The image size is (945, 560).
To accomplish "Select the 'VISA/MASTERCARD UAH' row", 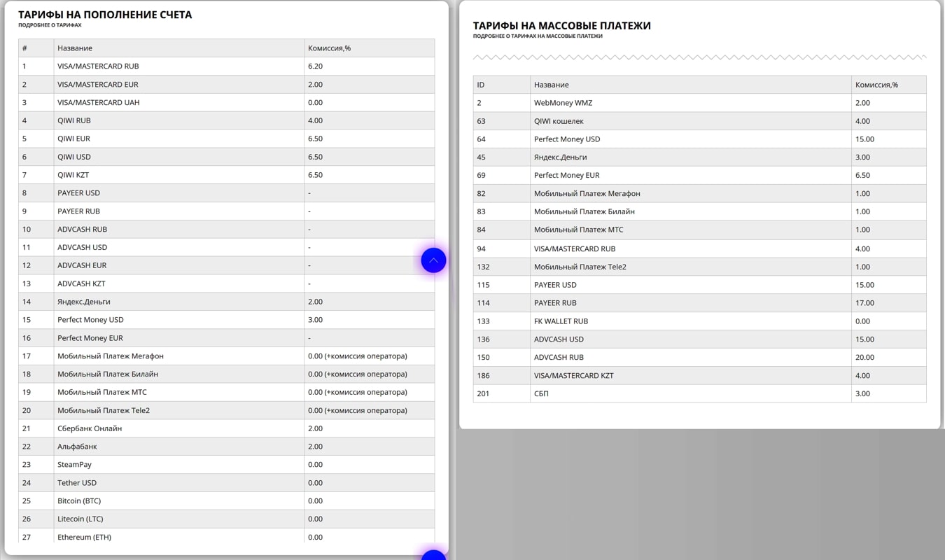I will pos(226,102).
